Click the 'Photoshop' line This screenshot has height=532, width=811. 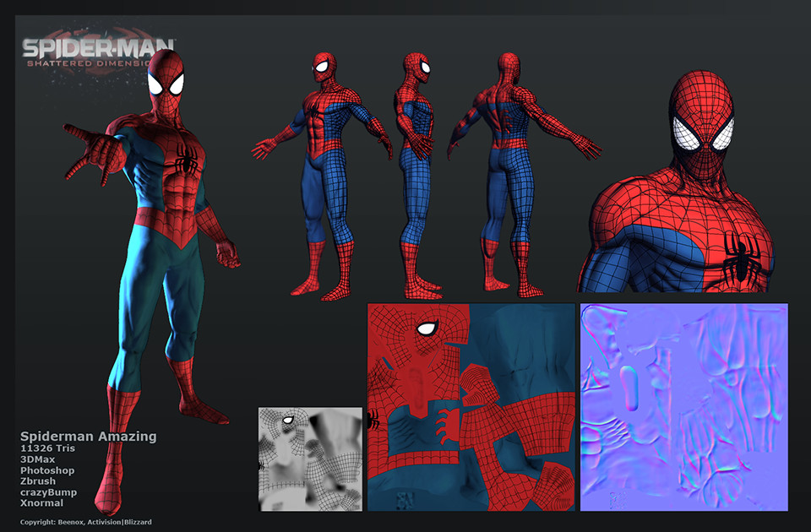point(47,470)
